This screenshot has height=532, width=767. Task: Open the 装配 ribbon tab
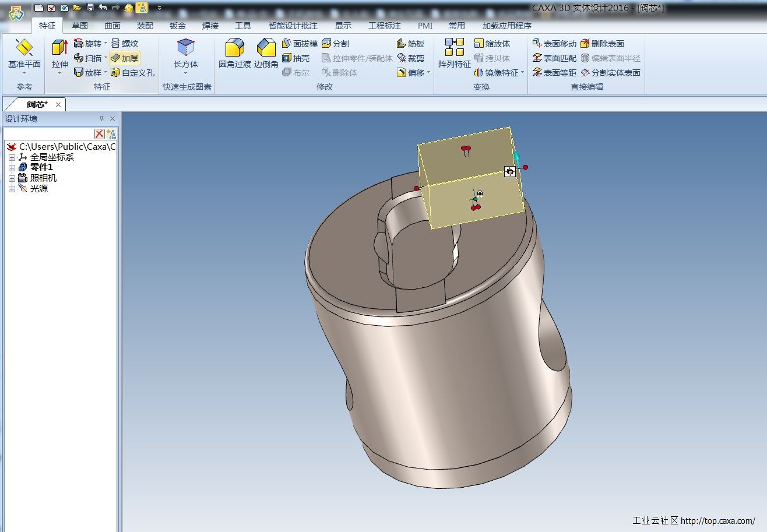tap(145, 26)
